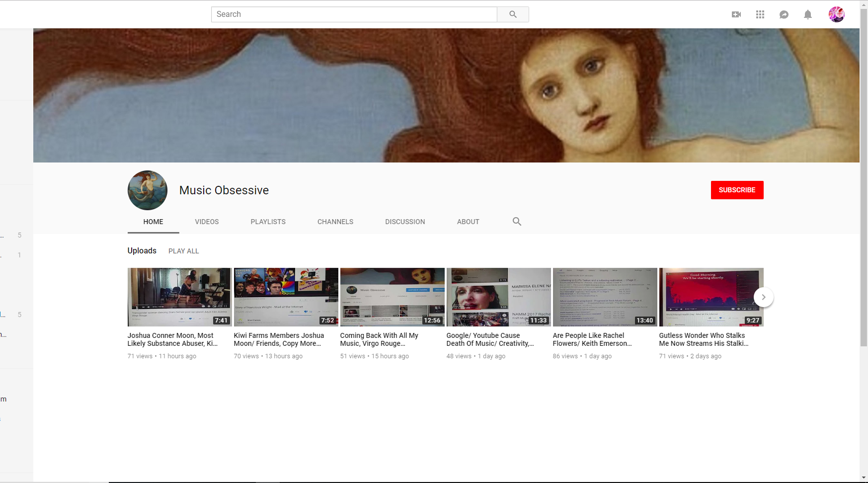Screen dimensions: 868x483
Task: Switch to the CHANNELS tab
Action: (x=335, y=222)
